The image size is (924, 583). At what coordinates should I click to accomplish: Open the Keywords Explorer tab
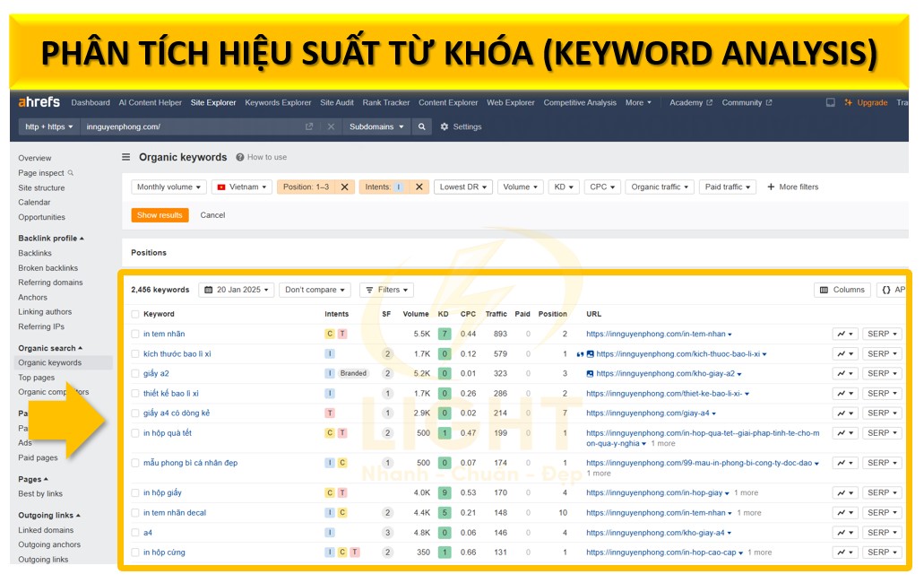click(278, 102)
